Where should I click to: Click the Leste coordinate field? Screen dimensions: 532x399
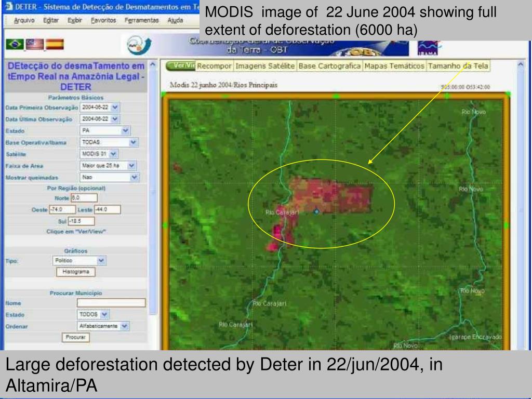pyautogui.click(x=107, y=209)
